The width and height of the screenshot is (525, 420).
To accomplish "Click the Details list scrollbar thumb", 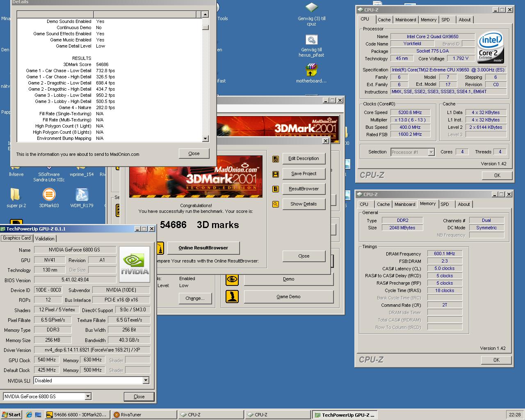I will [205, 27].
